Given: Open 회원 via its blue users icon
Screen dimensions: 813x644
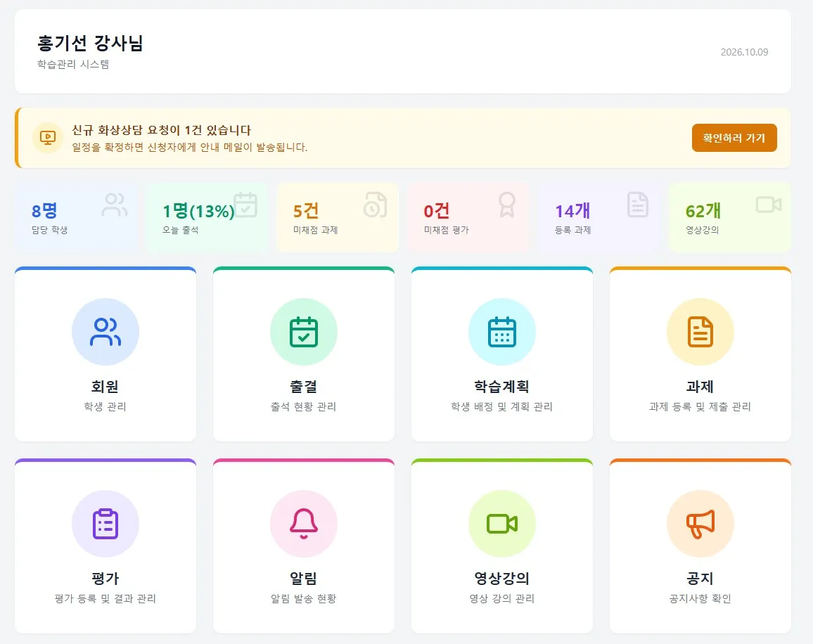Looking at the screenshot, I should point(105,332).
